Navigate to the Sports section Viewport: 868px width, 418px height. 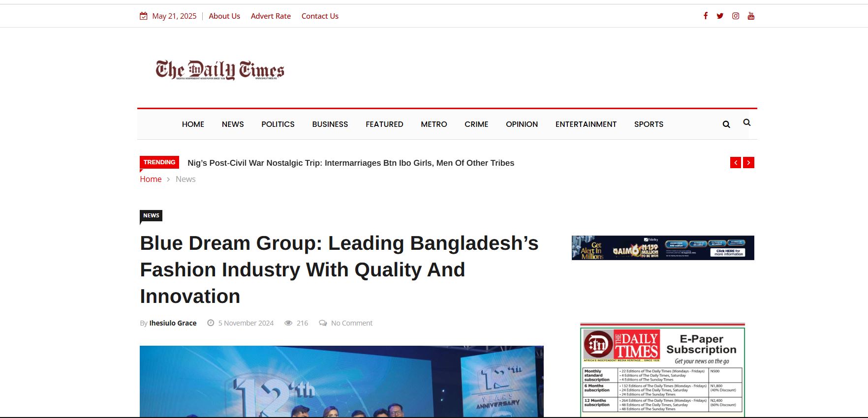tap(648, 124)
